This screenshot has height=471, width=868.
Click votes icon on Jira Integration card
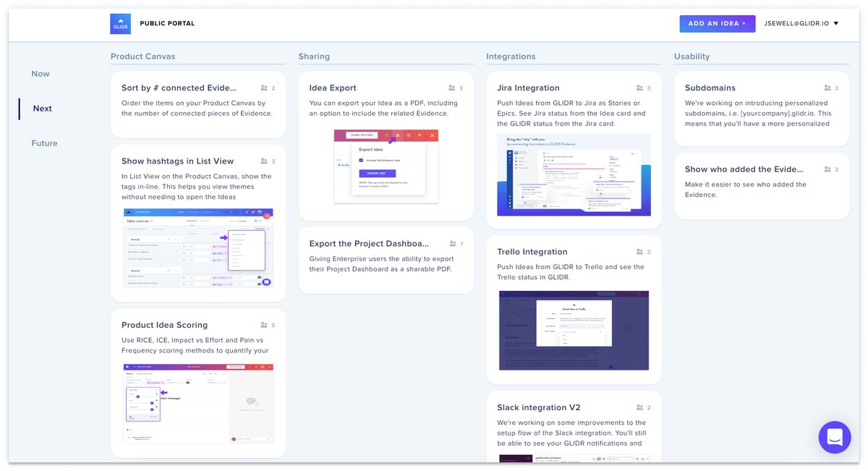tap(639, 88)
